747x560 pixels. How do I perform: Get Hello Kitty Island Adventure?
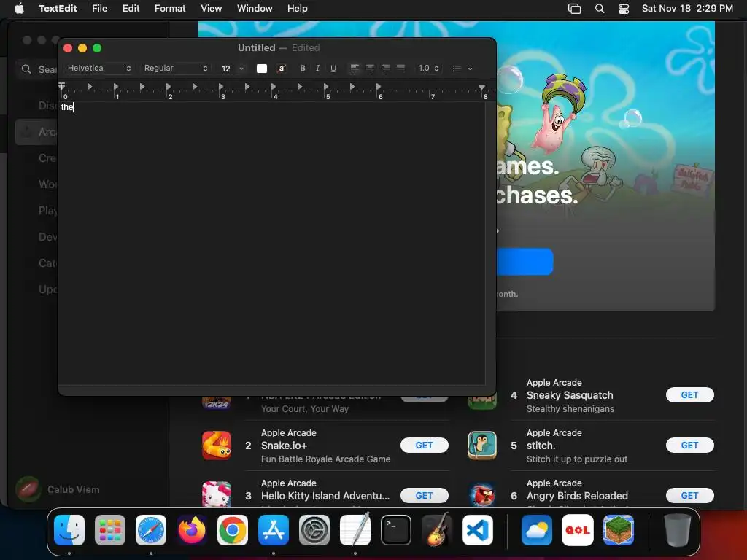tap(424, 496)
